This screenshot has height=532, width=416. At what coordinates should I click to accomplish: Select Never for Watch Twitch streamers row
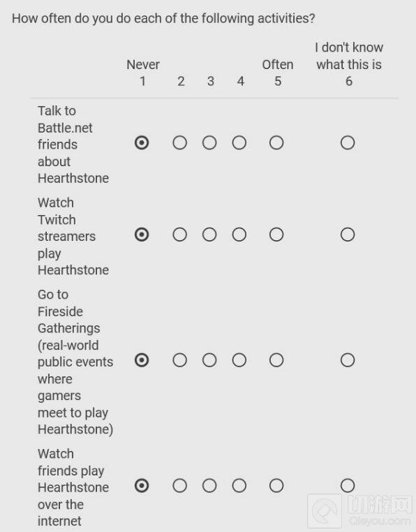(142, 235)
